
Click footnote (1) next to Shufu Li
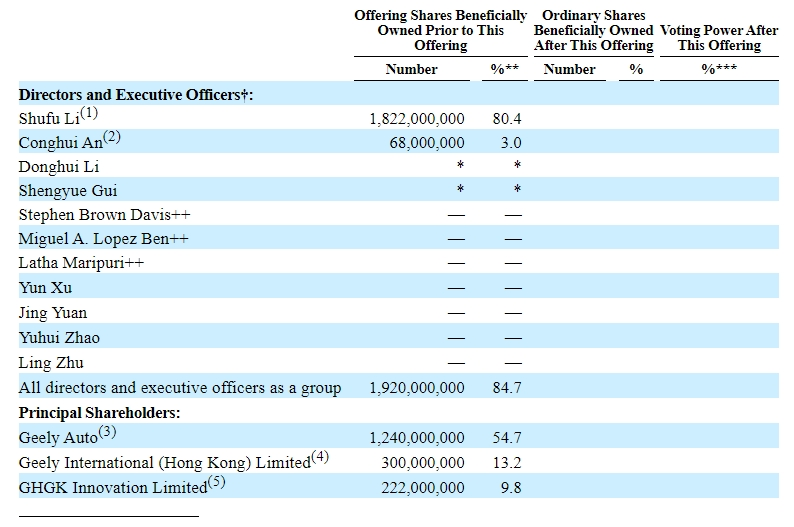point(89,114)
